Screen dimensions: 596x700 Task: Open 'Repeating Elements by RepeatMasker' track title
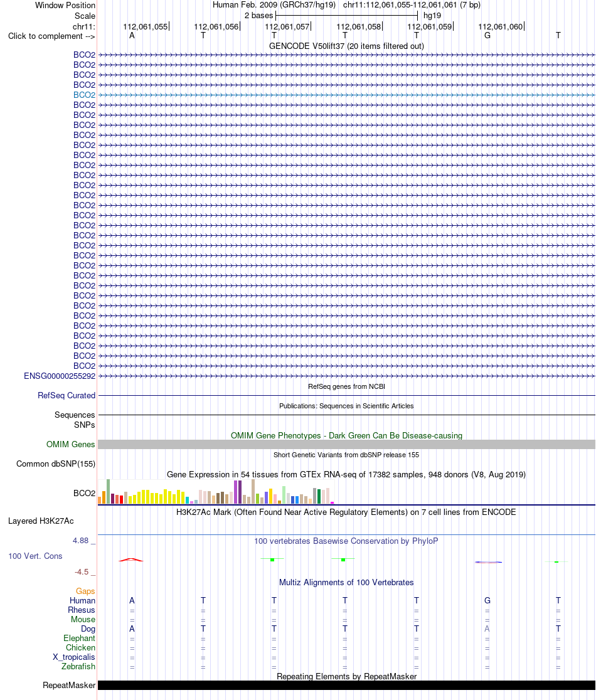point(346,676)
